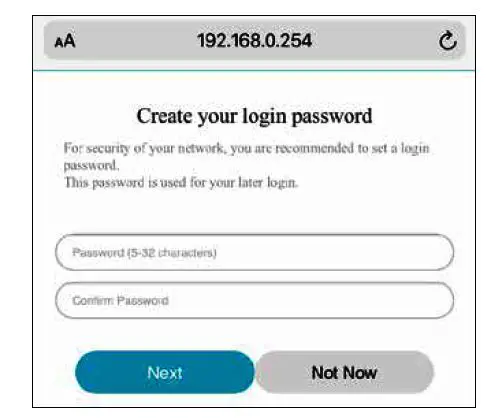Click the Create your login password heading

pyautogui.click(x=254, y=117)
